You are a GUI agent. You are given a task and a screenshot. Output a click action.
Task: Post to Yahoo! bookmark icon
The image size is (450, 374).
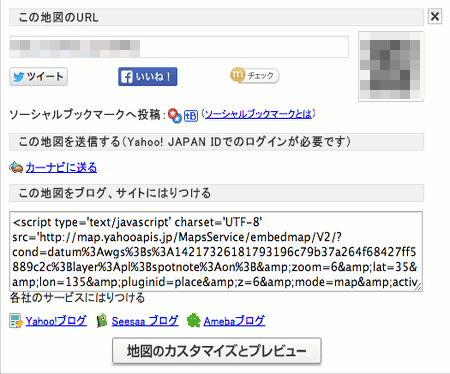(175, 115)
